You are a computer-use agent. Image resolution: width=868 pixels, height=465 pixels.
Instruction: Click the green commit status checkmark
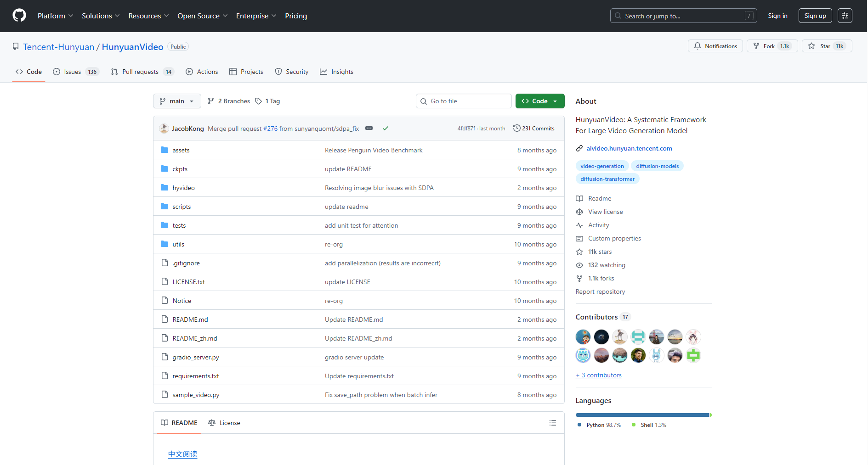click(386, 128)
